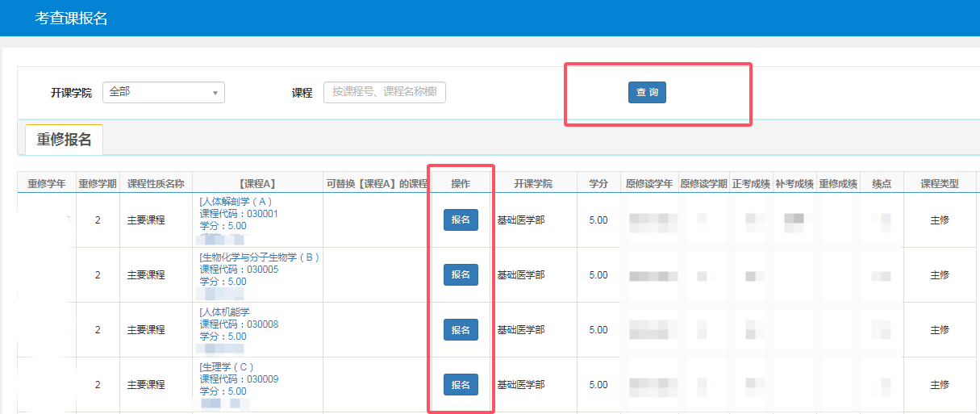Click the 正考成绩 column header
The image size is (980, 414).
click(x=751, y=183)
